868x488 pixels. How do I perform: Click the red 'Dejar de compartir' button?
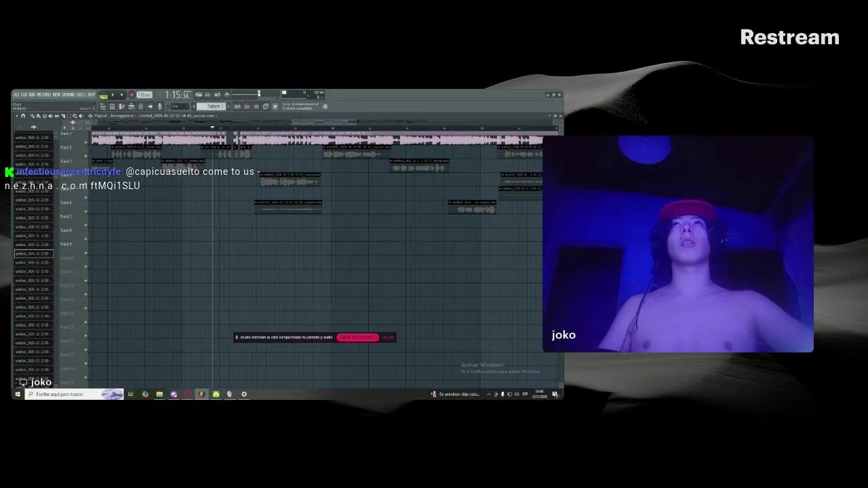pos(357,337)
